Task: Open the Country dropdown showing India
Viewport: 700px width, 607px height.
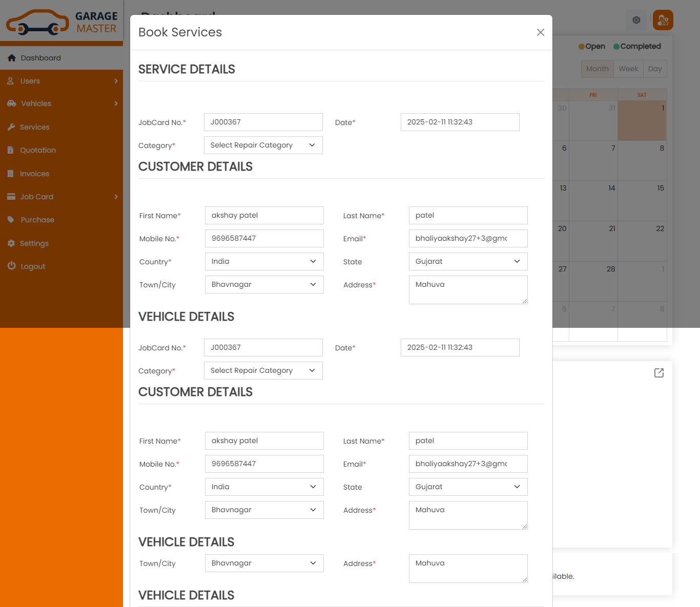Action: pos(264,261)
